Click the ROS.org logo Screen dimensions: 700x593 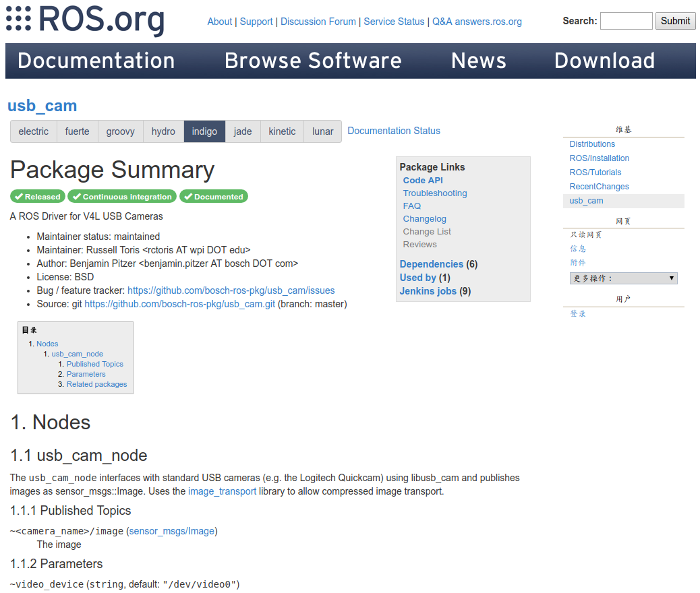pyautogui.click(x=85, y=20)
